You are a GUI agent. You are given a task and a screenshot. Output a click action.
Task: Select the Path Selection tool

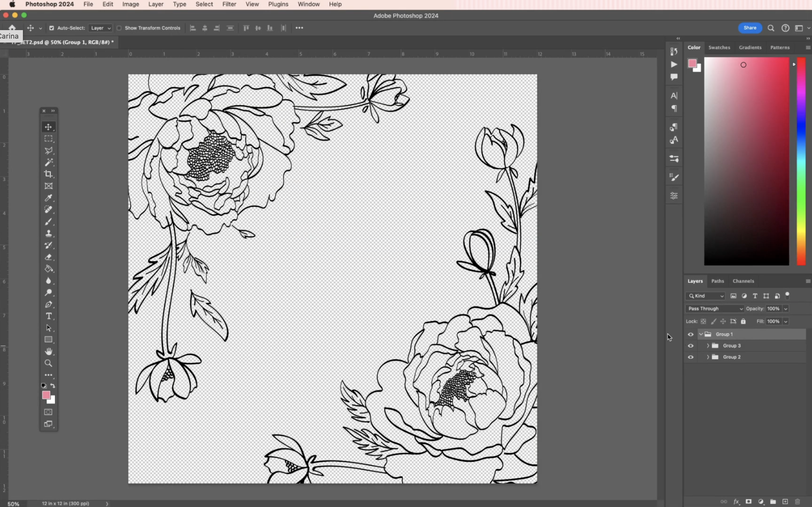click(x=49, y=328)
